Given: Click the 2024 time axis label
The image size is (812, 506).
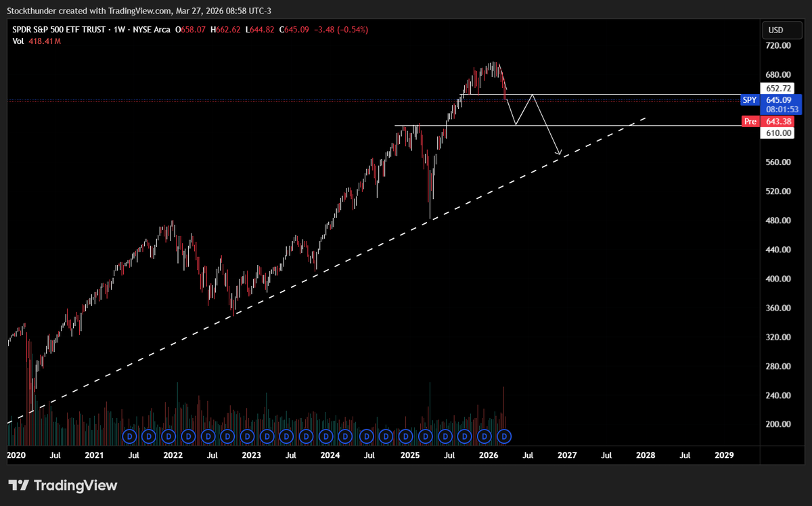Looking at the screenshot, I should [x=330, y=456].
